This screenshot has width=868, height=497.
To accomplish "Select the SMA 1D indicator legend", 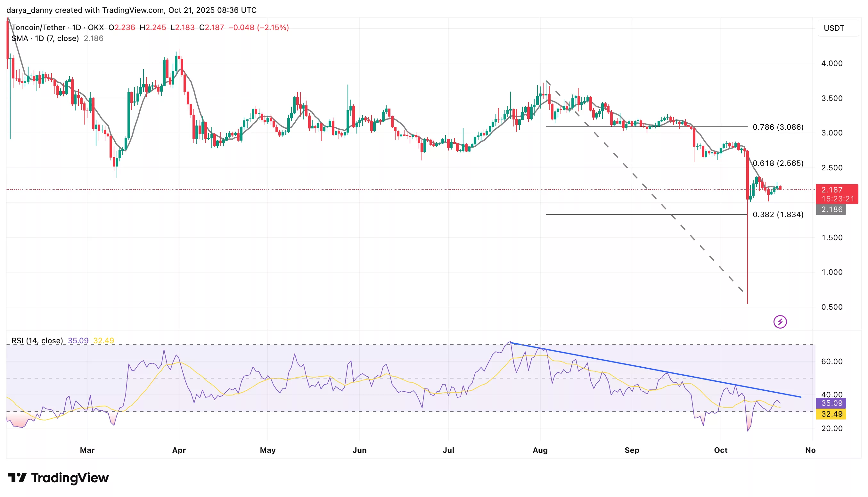I will [x=45, y=38].
